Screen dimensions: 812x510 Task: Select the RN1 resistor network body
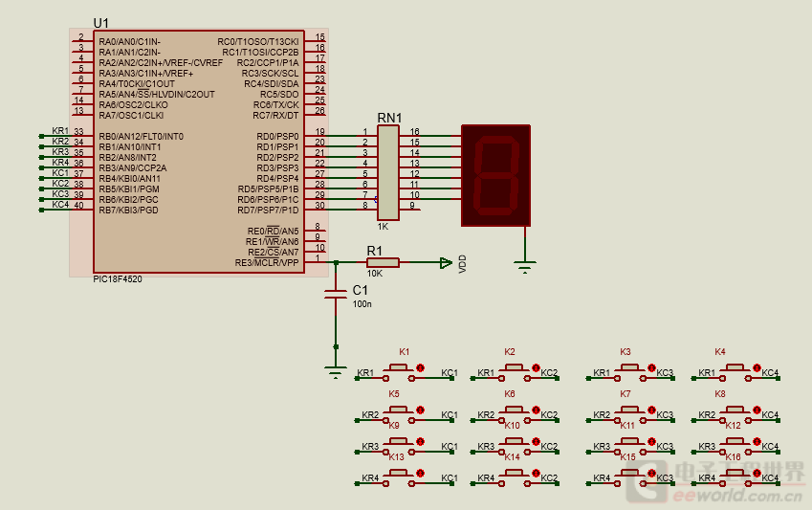[x=388, y=172]
